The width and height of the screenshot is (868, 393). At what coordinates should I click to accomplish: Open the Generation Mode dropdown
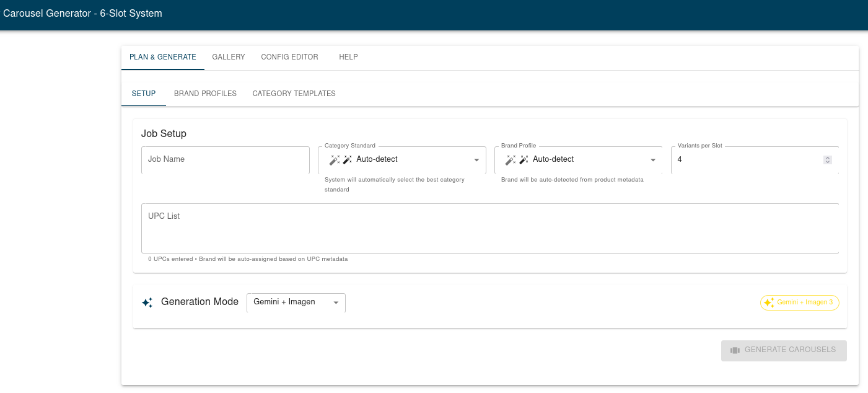pyautogui.click(x=336, y=302)
